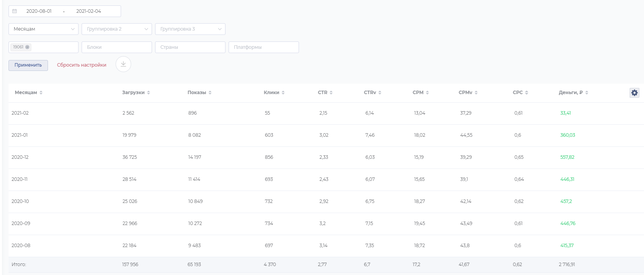Click the start date 2020-08-01
Screen dimensions: 644x275
coord(39,11)
